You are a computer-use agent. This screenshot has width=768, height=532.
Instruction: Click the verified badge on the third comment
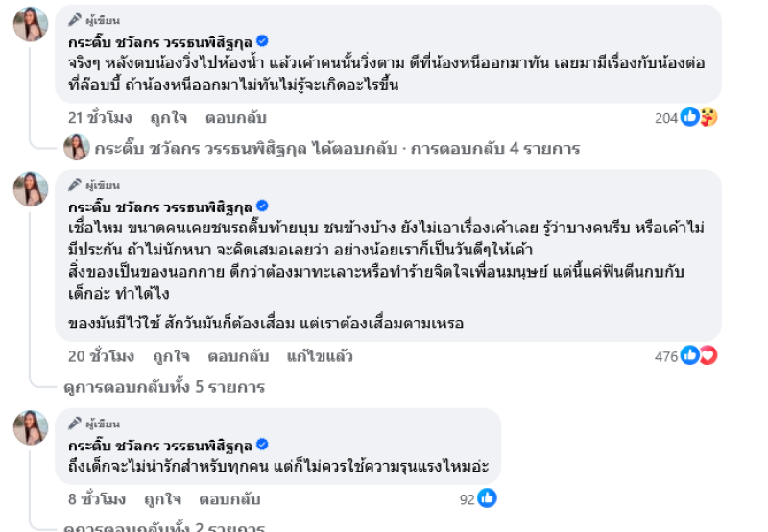(262, 445)
